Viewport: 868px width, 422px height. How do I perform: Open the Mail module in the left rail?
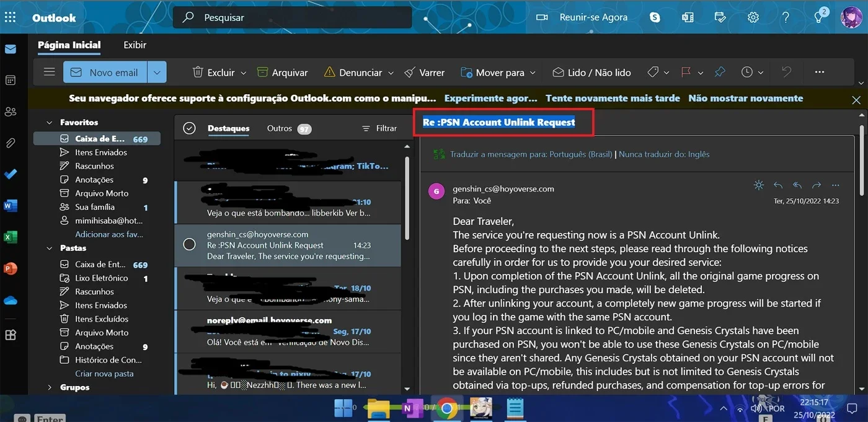(x=11, y=49)
